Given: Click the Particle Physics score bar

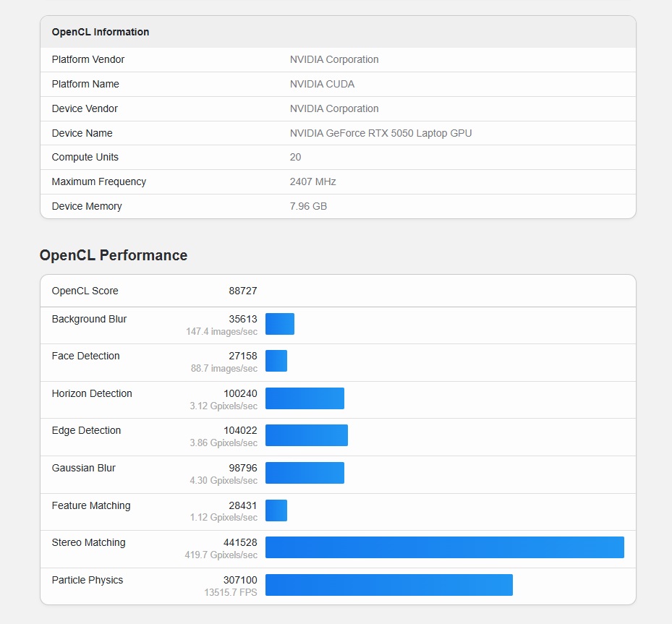Looking at the screenshot, I should pyautogui.click(x=389, y=585).
